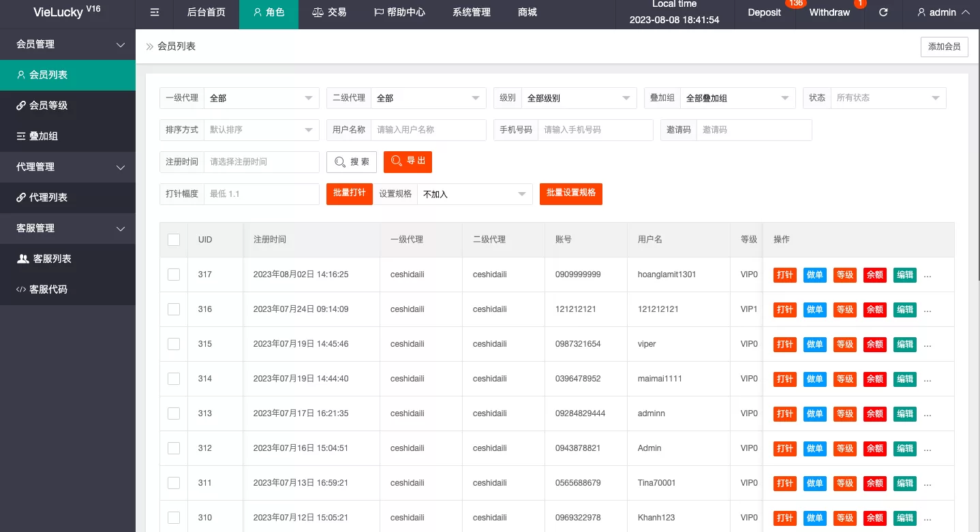Click the 会员等级 link icon in sidebar
This screenshot has height=532, width=980.
click(21, 106)
